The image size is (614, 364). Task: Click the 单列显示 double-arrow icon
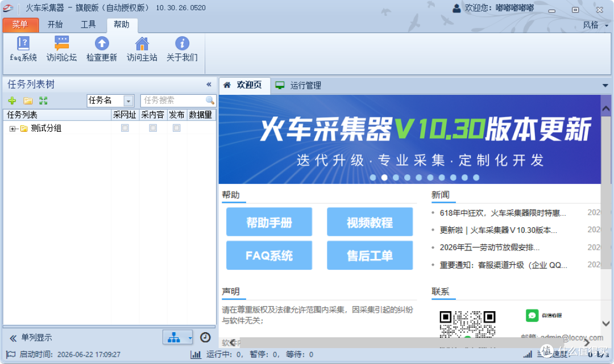[x=13, y=338]
